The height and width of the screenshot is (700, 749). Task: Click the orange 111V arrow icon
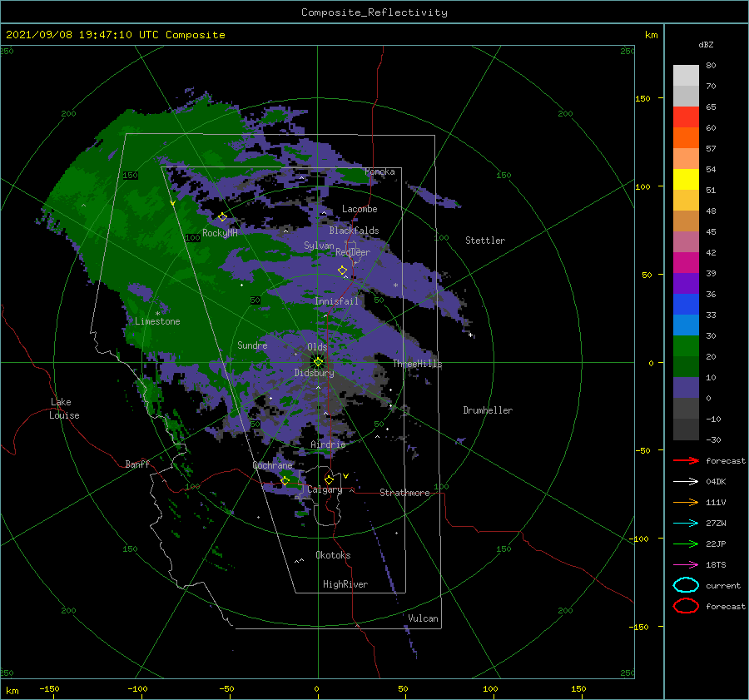tap(686, 502)
